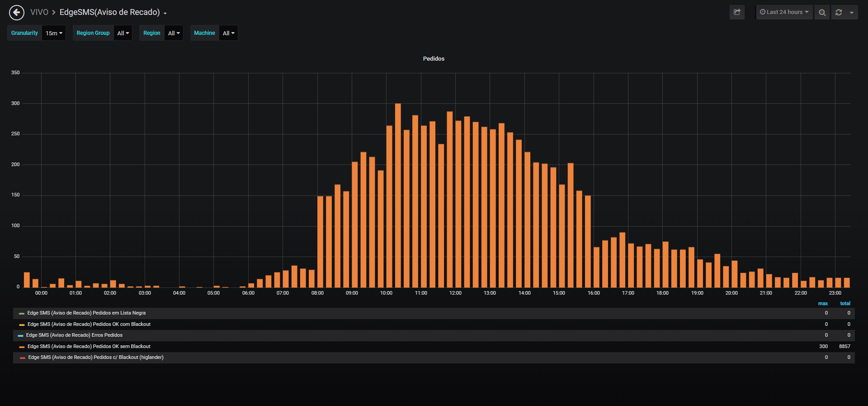The image size is (868, 406).
Task: Click the orange OK sem Blackout color swatch
Action: coord(22,347)
